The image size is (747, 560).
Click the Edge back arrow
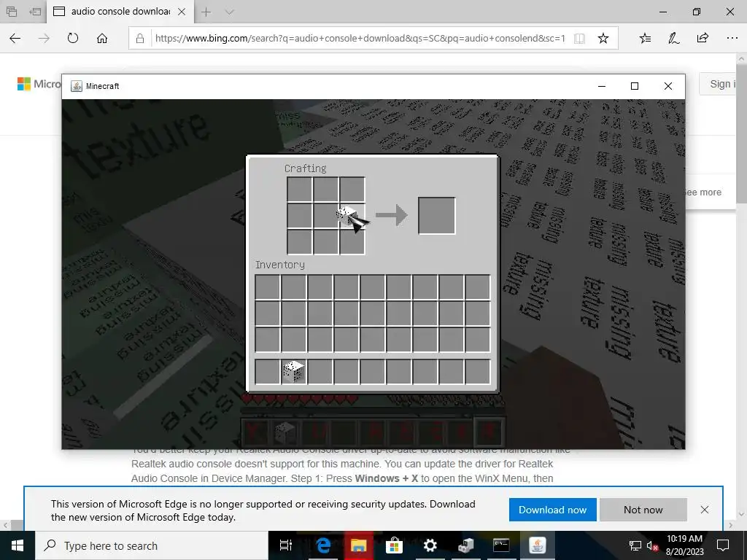15,39
